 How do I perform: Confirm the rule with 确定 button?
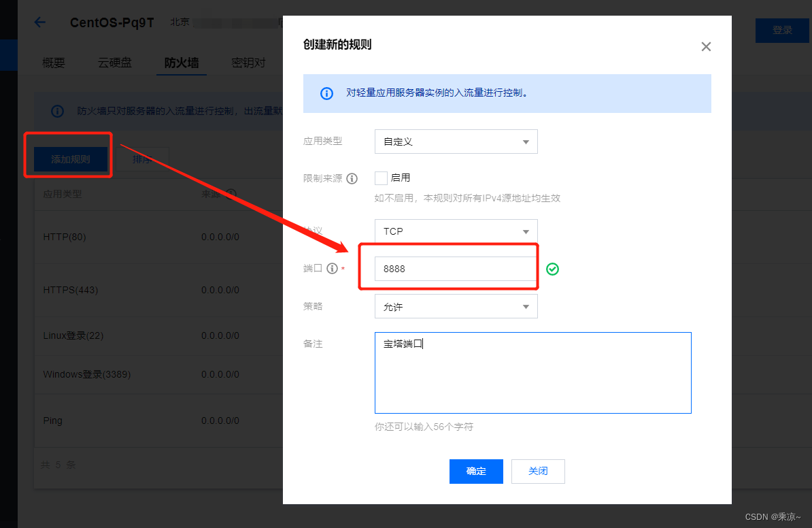point(477,471)
